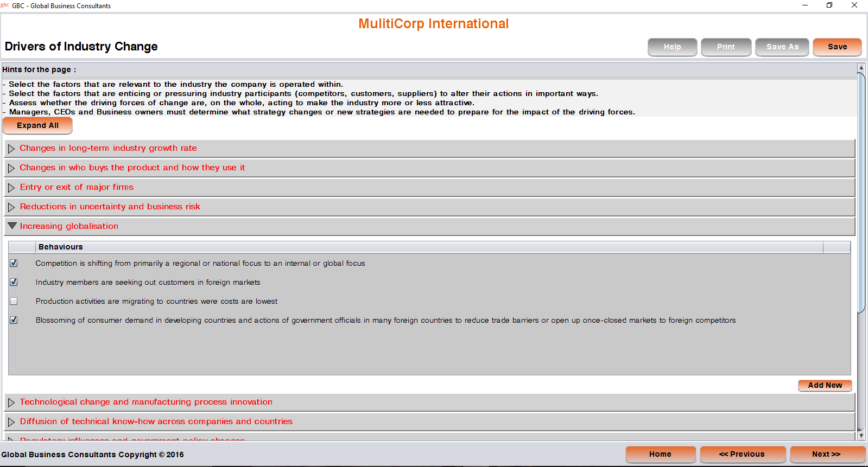This screenshot has height=467, width=868.
Task: Check Production activities are migrating checkbox
Action: [14, 301]
